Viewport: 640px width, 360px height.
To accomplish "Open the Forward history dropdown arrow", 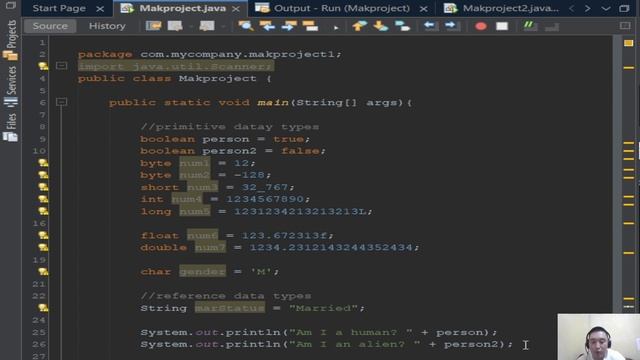I will pos(223,27).
